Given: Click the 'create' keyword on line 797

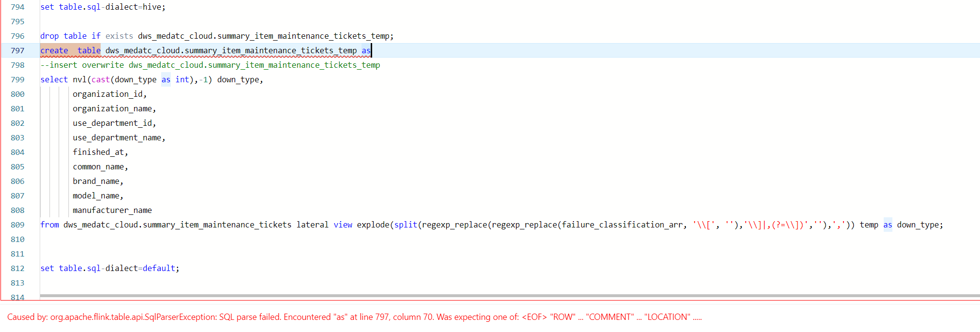Looking at the screenshot, I should [x=54, y=51].
